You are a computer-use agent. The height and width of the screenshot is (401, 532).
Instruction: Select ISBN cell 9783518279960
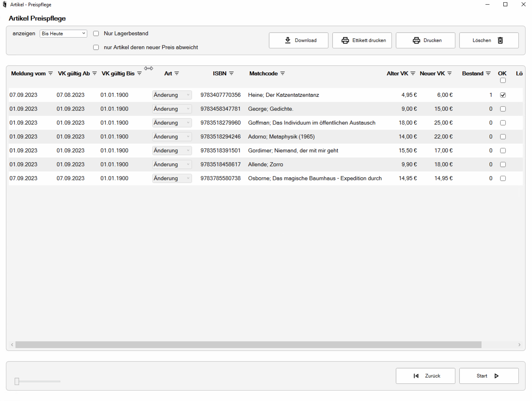pos(220,123)
